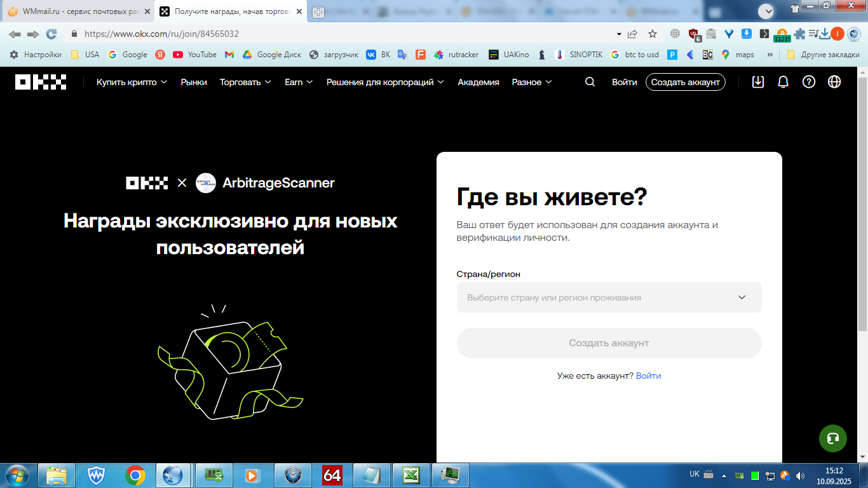Bookmark this page with star icon

[x=653, y=34]
